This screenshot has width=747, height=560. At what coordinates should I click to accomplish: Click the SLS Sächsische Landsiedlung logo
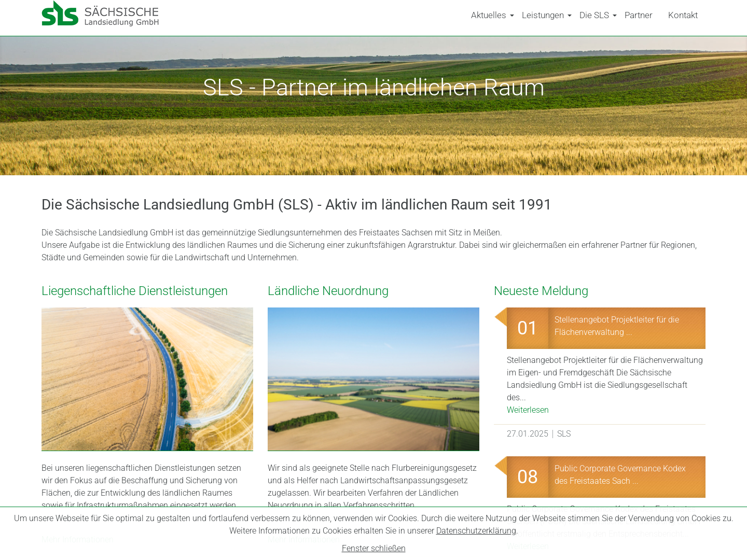pos(100,13)
